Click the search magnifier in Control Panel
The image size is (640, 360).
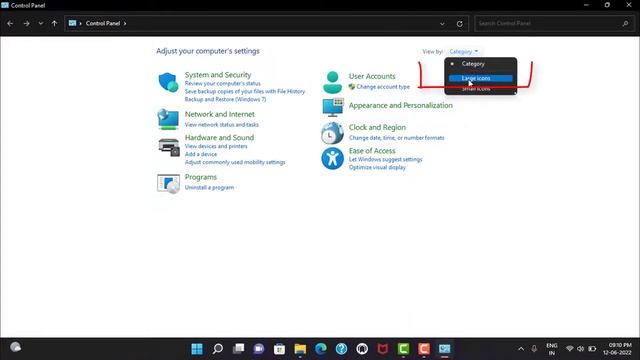[x=625, y=24]
